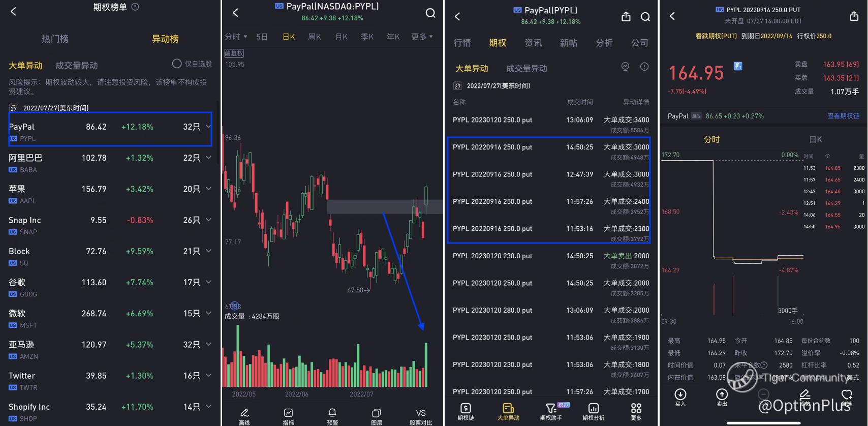Open search on the PayPal(NASDAQ:PYPL) chart screen

[x=430, y=13]
